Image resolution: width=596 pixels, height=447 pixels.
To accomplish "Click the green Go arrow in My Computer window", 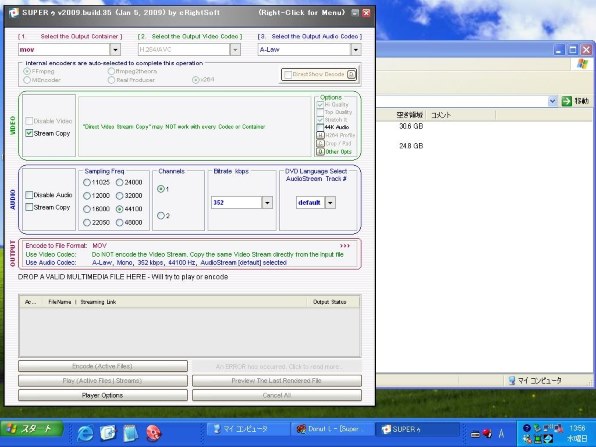I will tap(566, 101).
